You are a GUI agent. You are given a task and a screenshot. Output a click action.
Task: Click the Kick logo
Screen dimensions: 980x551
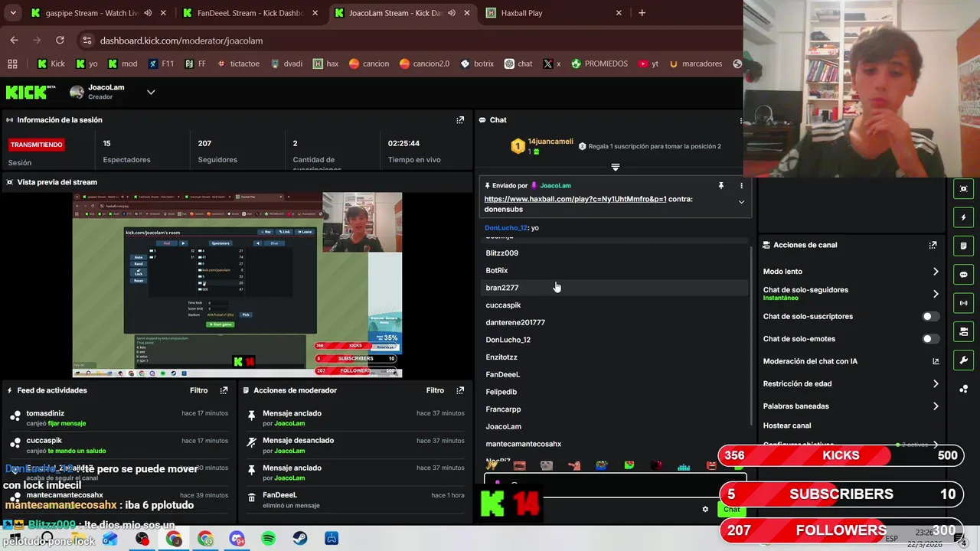click(31, 92)
